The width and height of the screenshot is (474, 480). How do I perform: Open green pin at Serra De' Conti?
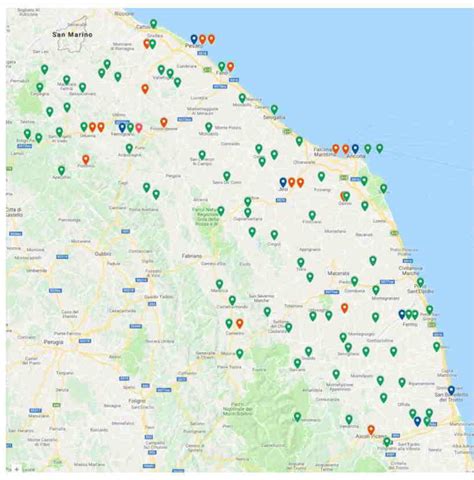(x=227, y=176)
